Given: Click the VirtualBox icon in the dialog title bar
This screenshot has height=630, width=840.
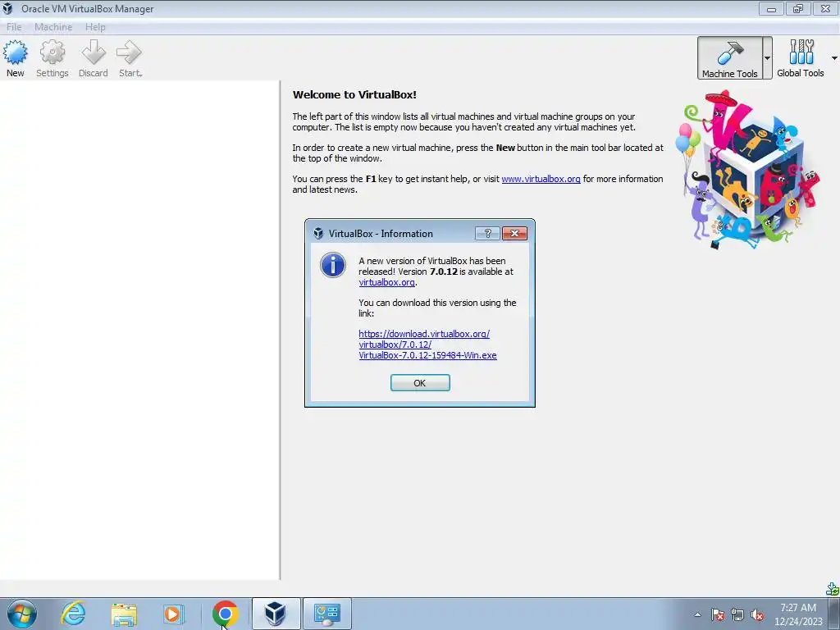Looking at the screenshot, I should (x=318, y=234).
